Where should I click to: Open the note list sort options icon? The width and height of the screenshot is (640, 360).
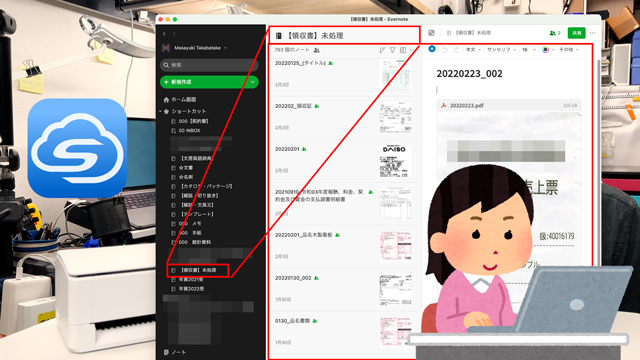pos(382,50)
